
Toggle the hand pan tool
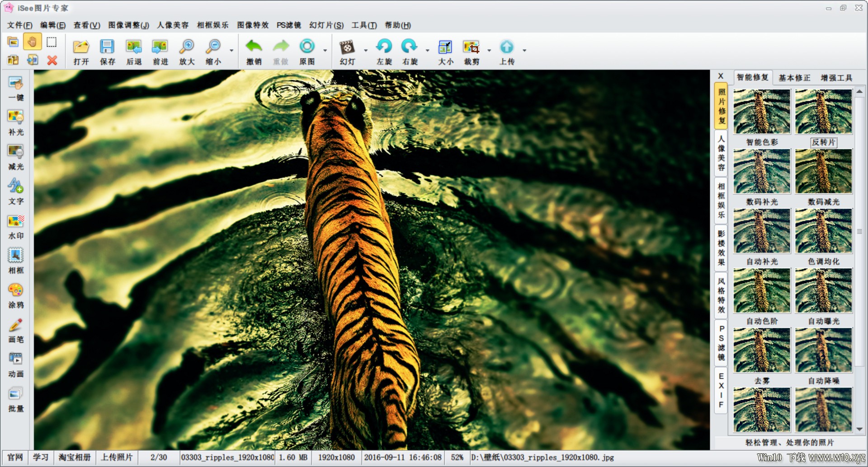pyautogui.click(x=32, y=42)
